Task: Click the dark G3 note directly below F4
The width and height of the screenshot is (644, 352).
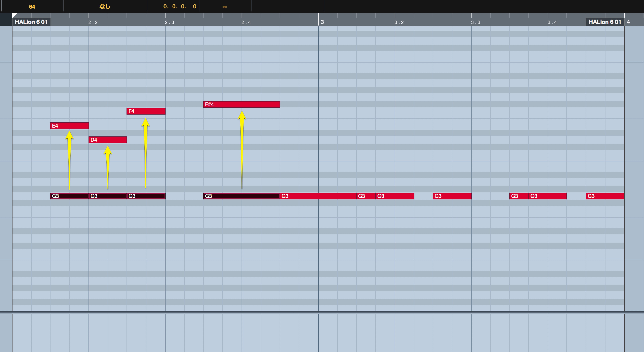Action: (146, 196)
